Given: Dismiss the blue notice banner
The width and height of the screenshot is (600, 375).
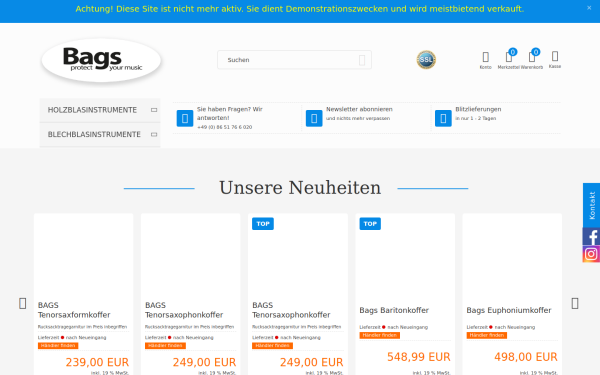Looking at the screenshot, I should (589, 8).
